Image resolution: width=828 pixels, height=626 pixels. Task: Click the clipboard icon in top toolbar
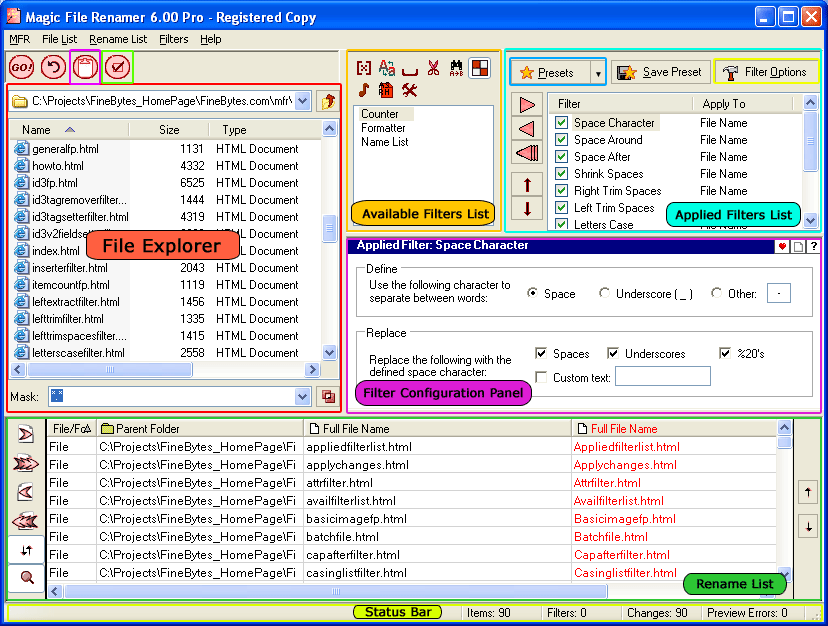coord(85,67)
